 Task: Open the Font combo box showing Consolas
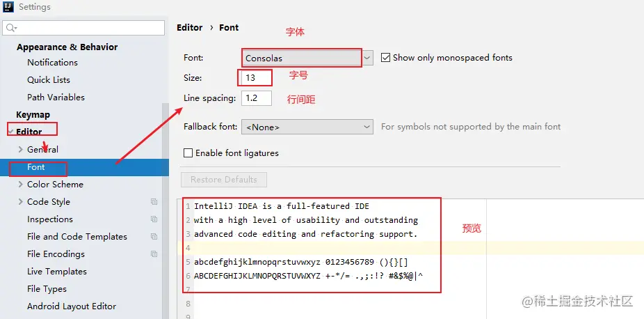pyautogui.click(x=307, y=58)
